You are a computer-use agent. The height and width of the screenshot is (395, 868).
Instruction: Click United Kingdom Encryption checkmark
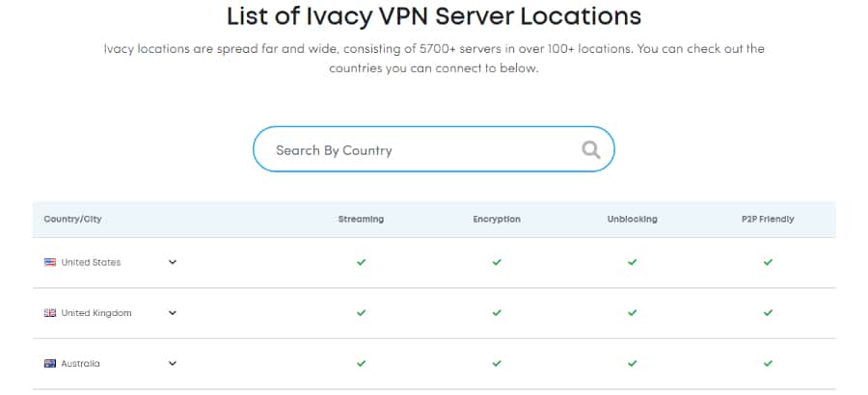coord(497,313)
